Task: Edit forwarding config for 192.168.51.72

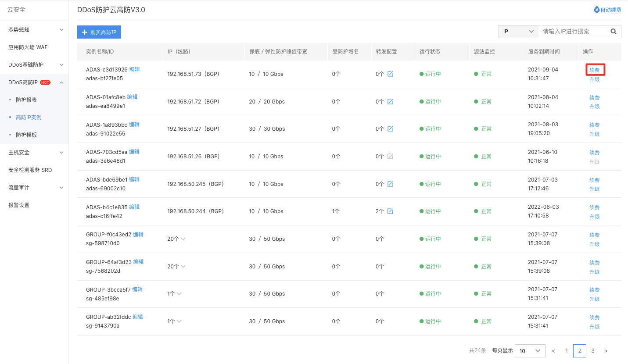Action: point(390,102)
